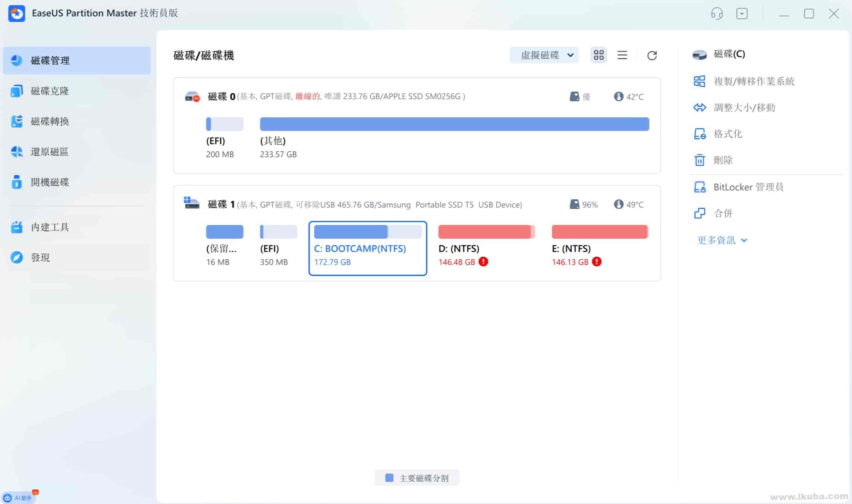852x504 pixels.
Task: Switch to list view layout
Action: [x=622, y=55]
